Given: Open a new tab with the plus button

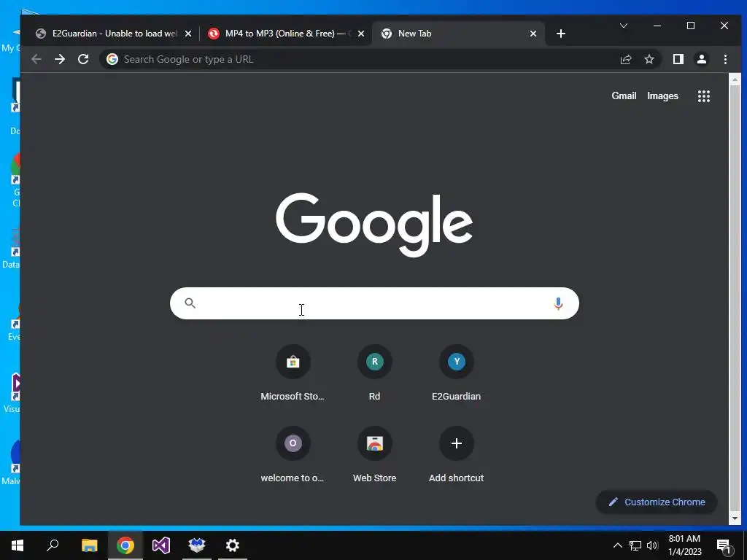Looking at the screenshot, I should (x=561, y=34).
